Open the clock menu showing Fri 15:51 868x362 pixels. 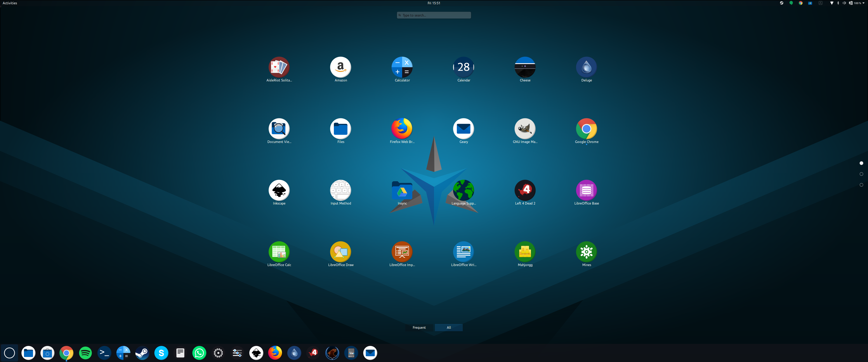434,3
